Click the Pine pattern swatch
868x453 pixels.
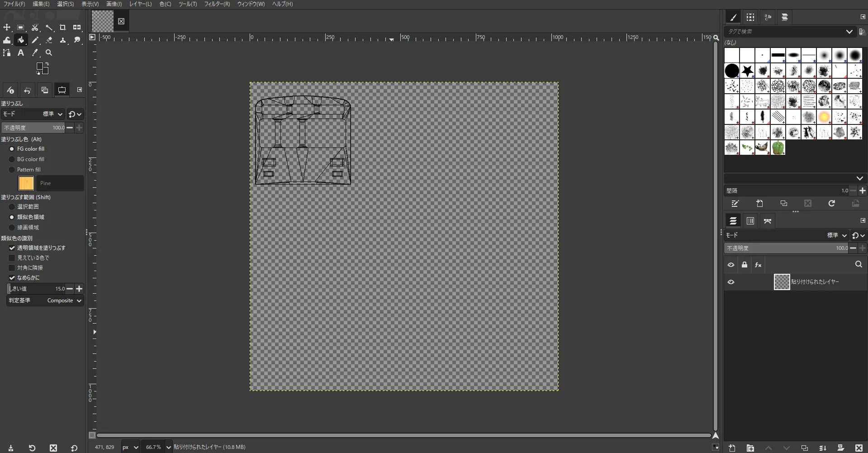coord(26,183)
